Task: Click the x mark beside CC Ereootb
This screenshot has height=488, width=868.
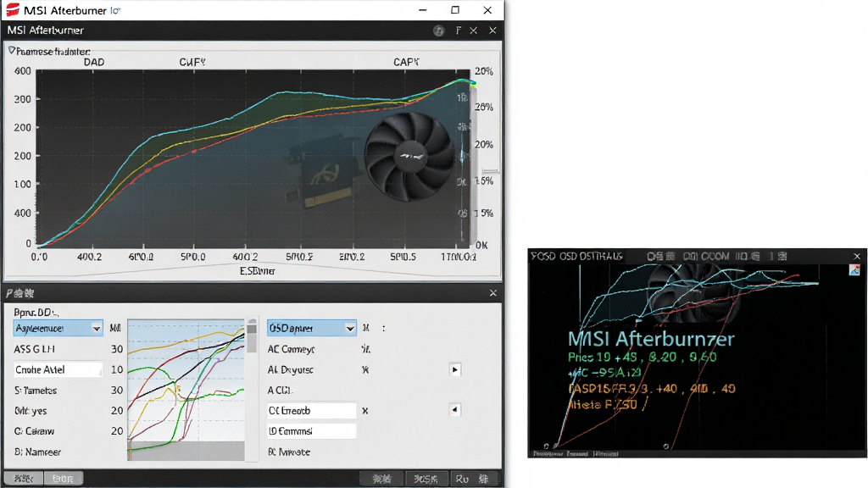Action: click(364, 411)
